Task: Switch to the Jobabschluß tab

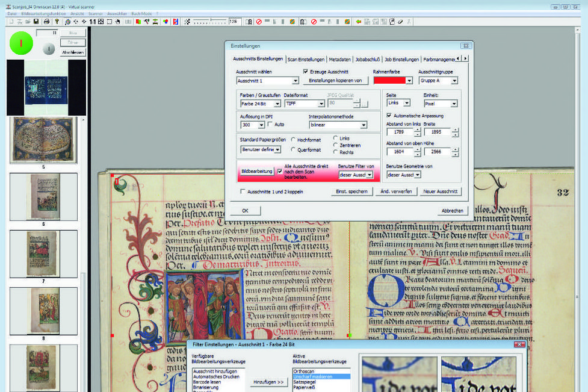Action: (368, 59)
